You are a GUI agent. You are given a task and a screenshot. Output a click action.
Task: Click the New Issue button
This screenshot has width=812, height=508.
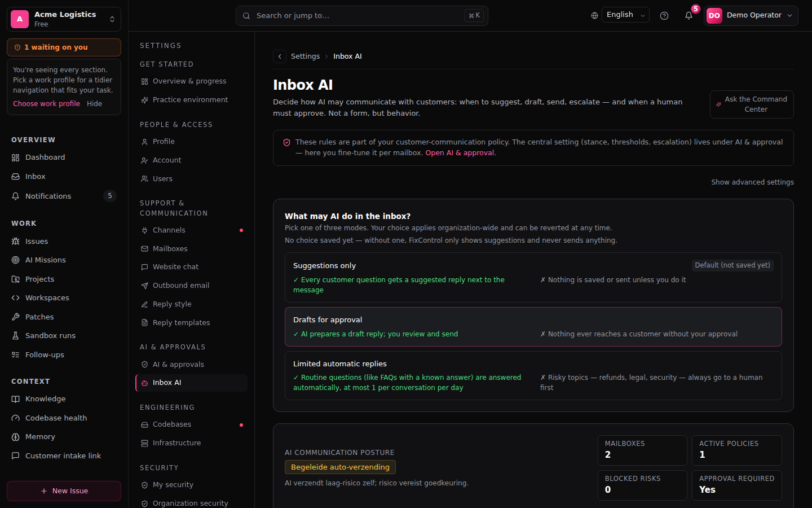point(64,491)
